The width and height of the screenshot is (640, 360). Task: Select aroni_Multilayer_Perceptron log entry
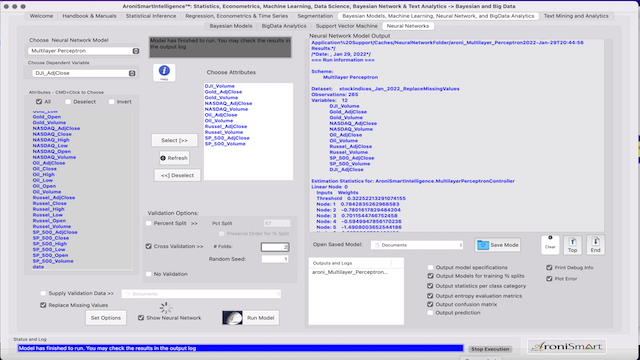pyautogui.click(x=350, y=272)
